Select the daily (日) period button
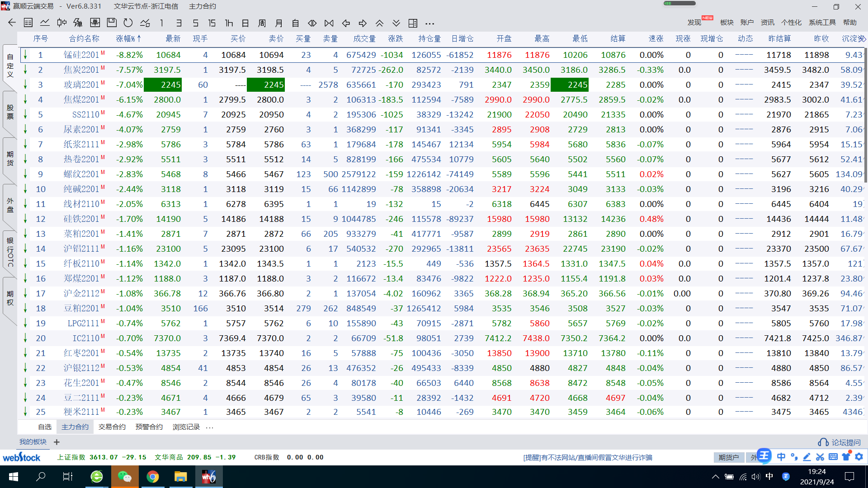The width and height of the screenshot is (868, 488). coord(245,23)
